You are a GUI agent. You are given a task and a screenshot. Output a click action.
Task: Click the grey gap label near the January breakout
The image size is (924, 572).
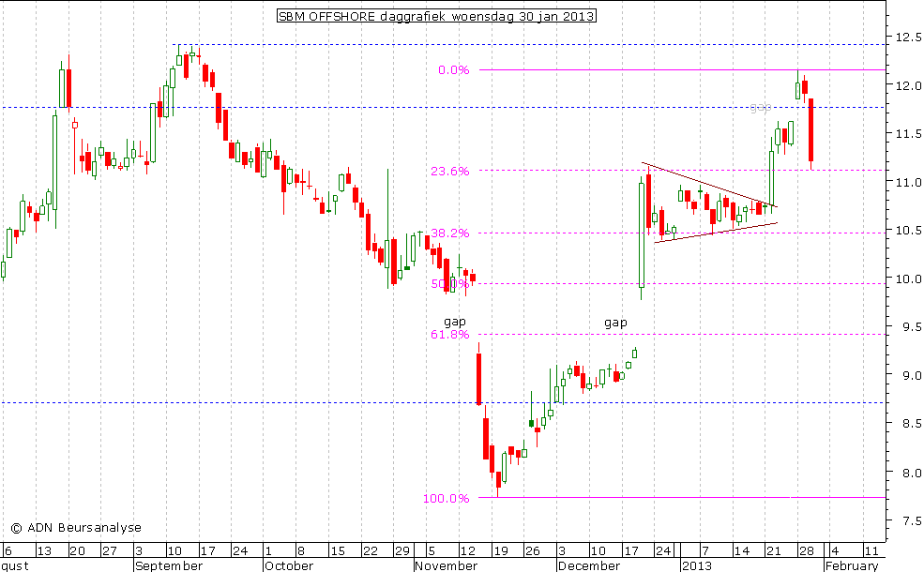(761, 107)
